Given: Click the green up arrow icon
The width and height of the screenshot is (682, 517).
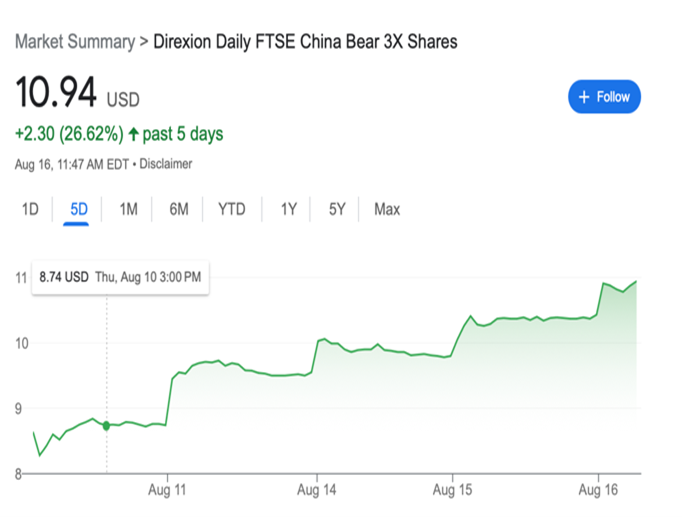Looking at the screenshot, I should 134,134.
